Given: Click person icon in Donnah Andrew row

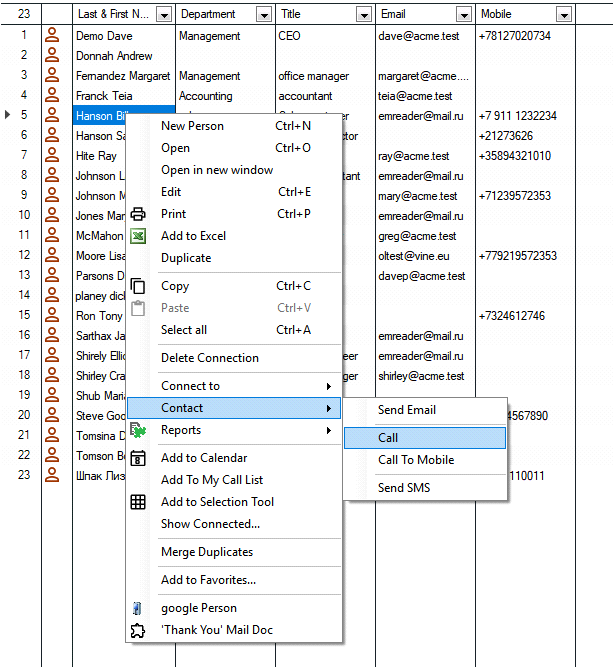Looking at the screenshot, I should pos(52,55).
